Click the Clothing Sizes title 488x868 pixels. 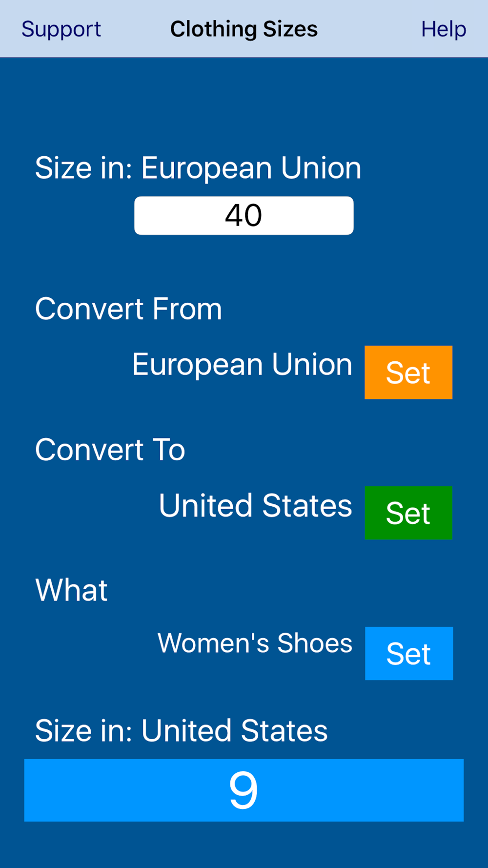tap(244, 29)
